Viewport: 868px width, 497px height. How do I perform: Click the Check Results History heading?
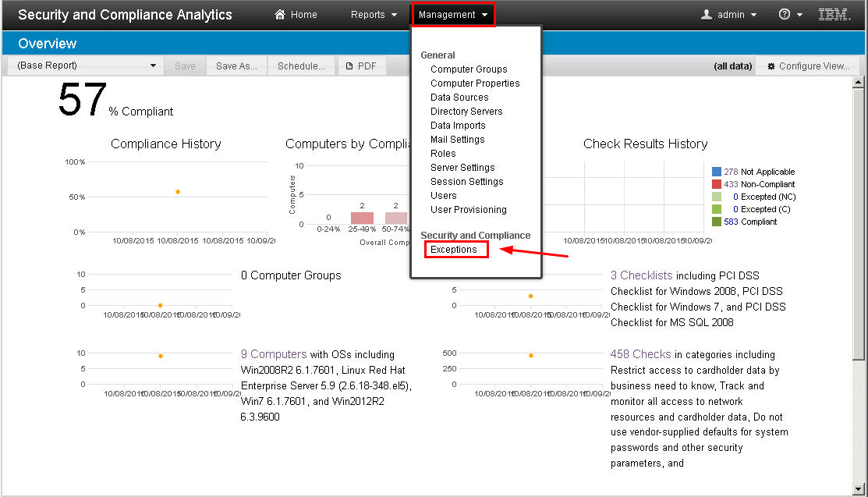coord(646,144)
